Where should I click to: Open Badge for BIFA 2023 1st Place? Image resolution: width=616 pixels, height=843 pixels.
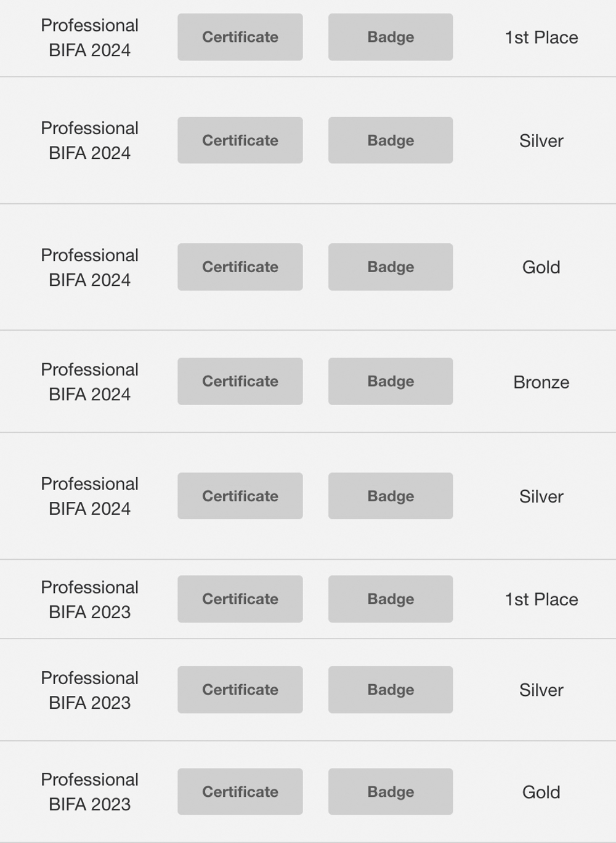tap(390, 599)
